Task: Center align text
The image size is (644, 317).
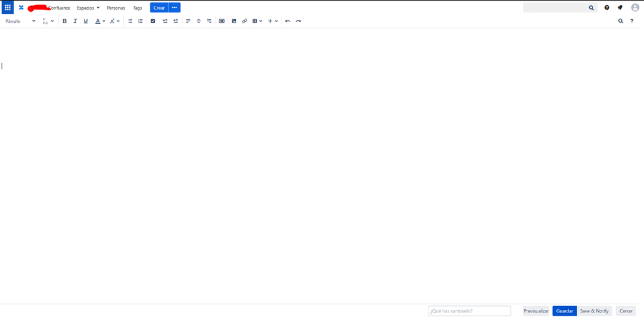Action: (x=198, y=21)
